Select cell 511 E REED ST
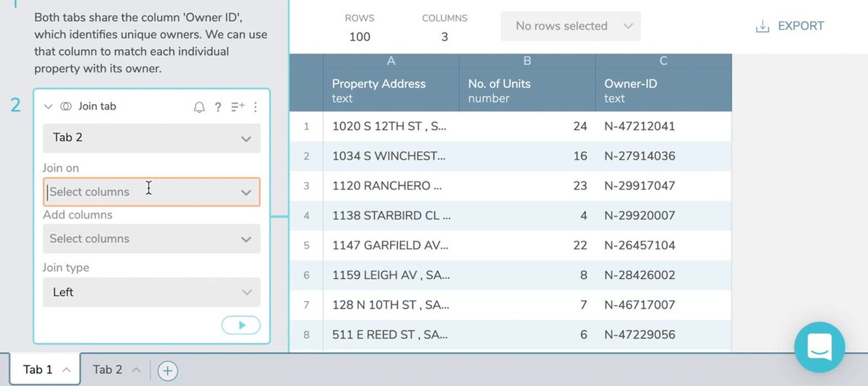 click(x=391, y=335)
